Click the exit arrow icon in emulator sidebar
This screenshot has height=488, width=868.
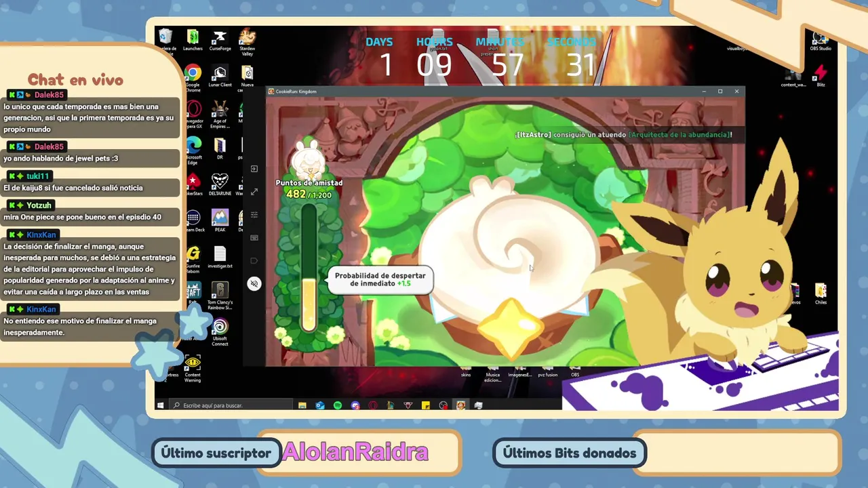point(254,169)
